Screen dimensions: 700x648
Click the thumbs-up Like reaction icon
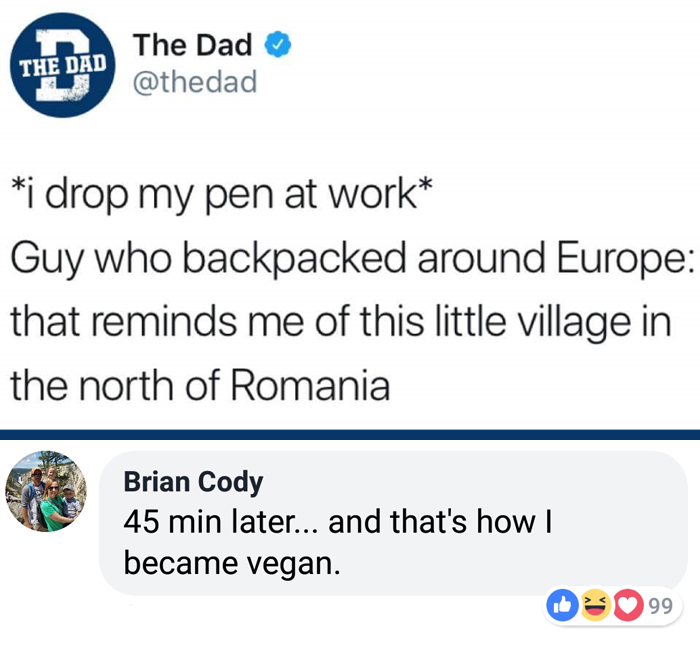click(563, 605)
